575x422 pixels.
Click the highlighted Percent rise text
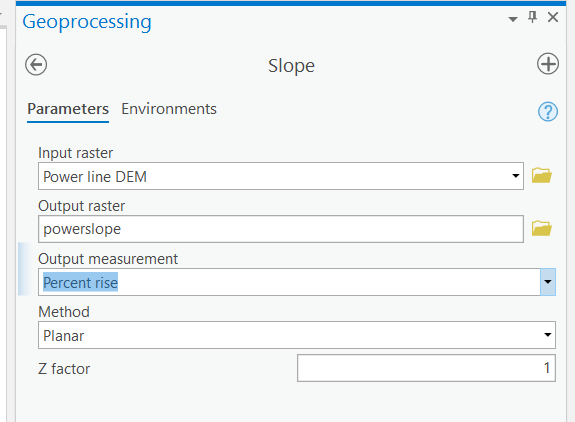80,282
